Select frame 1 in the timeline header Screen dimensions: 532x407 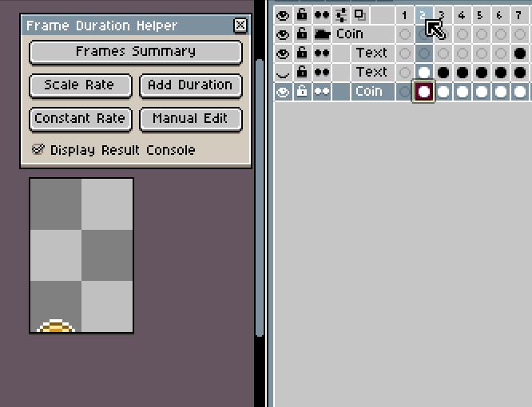[x=404, y=15]
